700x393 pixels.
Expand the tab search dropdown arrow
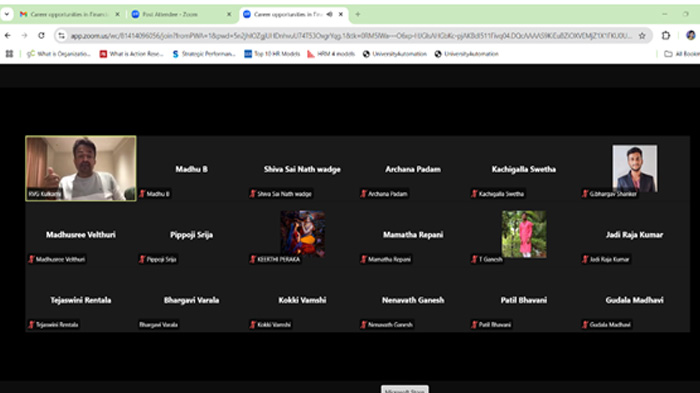coord(7,14)
